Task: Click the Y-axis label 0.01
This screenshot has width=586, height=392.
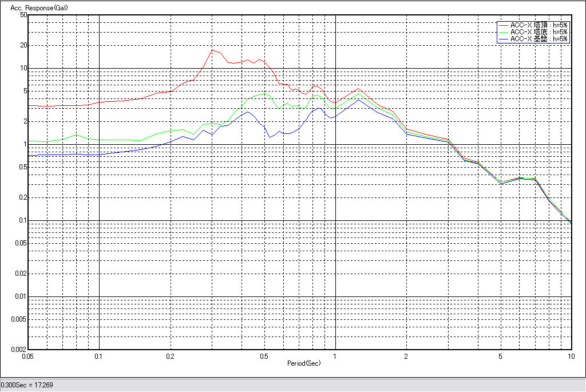Action: pyautogui.click(x=22, y=296)
